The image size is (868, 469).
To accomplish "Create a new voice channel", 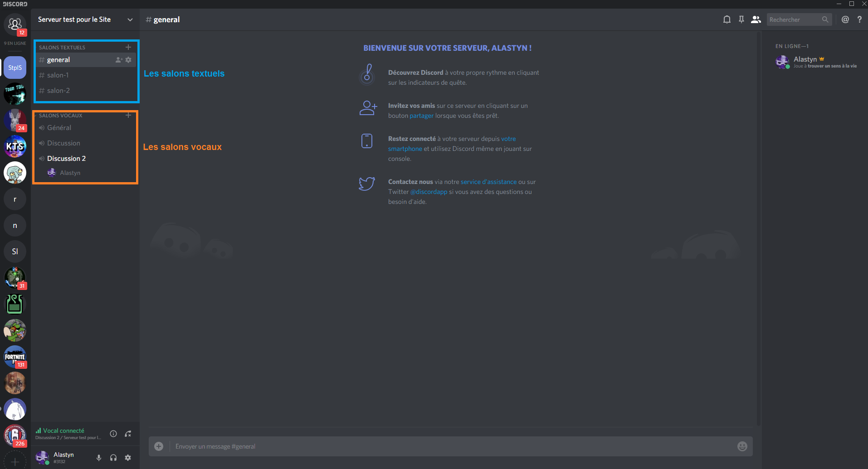I will (x=128, y=115).
